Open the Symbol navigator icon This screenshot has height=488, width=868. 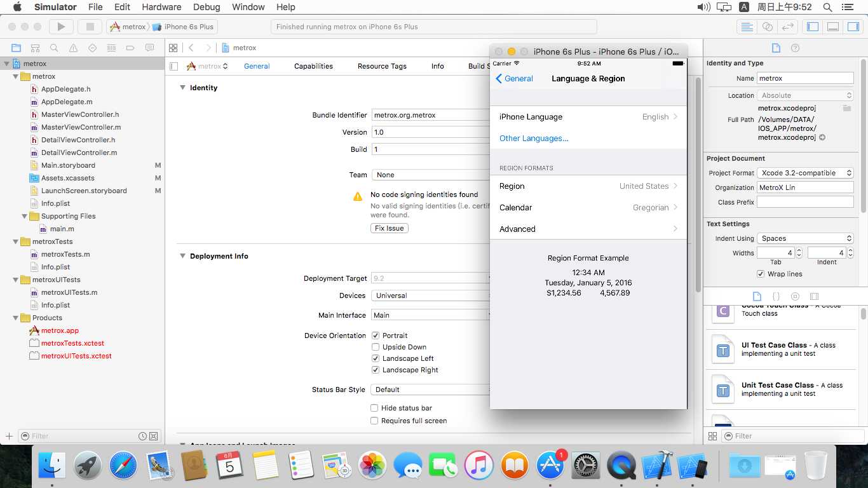click(36, 48)
